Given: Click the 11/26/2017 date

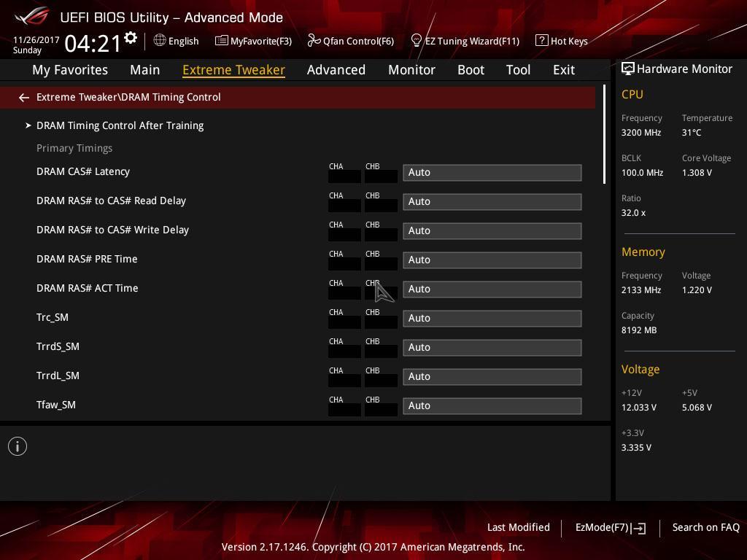Looking at the screenshot, I should (x=36, y=40).
